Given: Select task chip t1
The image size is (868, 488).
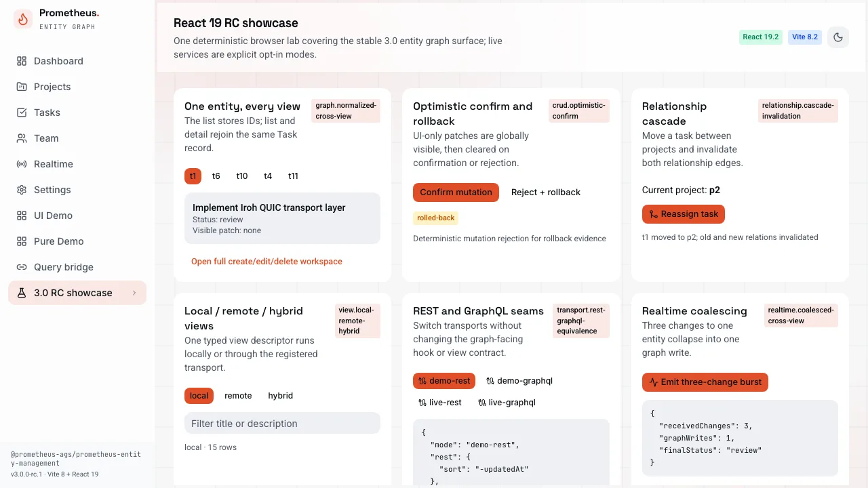Looking at the screenshot, I should point(193,176).
